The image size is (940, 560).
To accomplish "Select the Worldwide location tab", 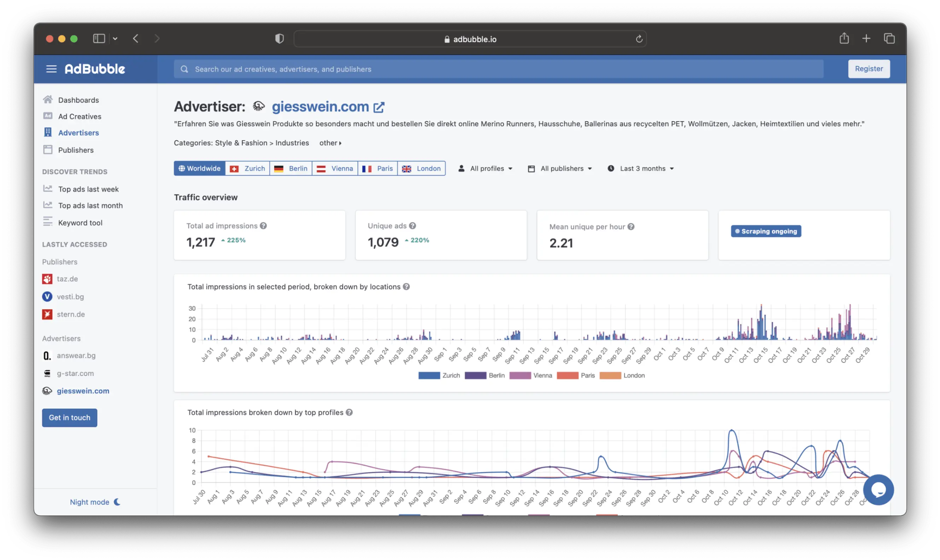I will [x=199, y=168].
